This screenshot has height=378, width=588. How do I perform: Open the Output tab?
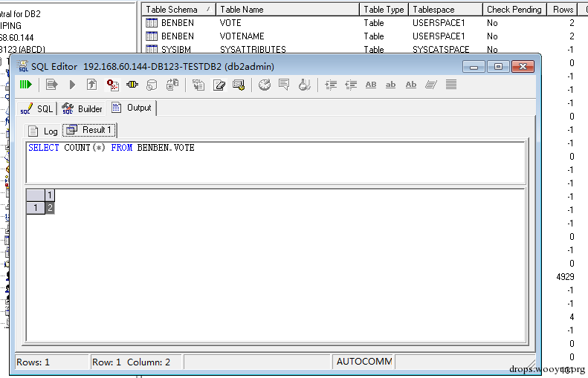point(132,108)
